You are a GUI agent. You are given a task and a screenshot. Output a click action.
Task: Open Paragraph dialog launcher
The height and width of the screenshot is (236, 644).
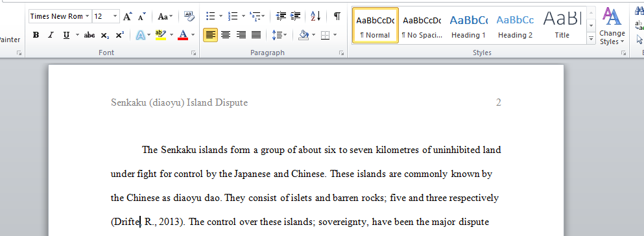[341, 53]
